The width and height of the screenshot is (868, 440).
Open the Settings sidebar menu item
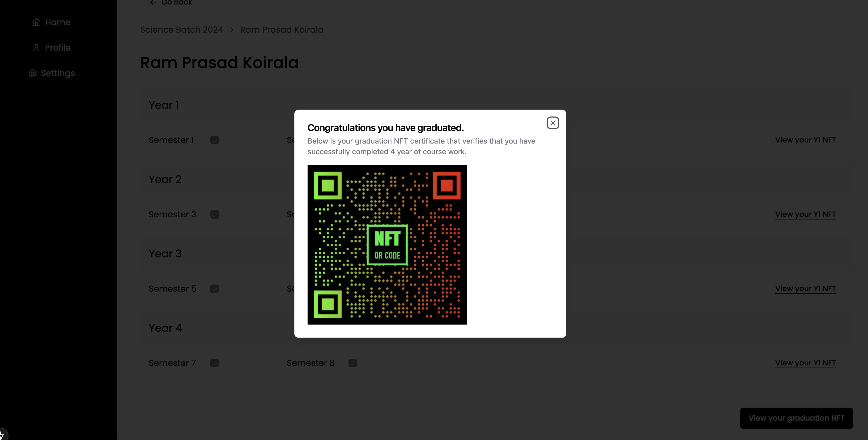pyautogui.click(x=58, y=74)
